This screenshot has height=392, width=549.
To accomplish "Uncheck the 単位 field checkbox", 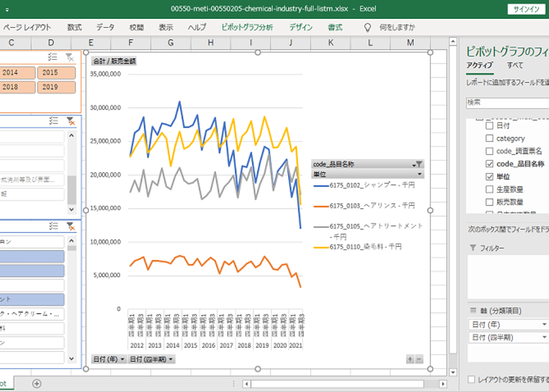I will coord(490,176).
